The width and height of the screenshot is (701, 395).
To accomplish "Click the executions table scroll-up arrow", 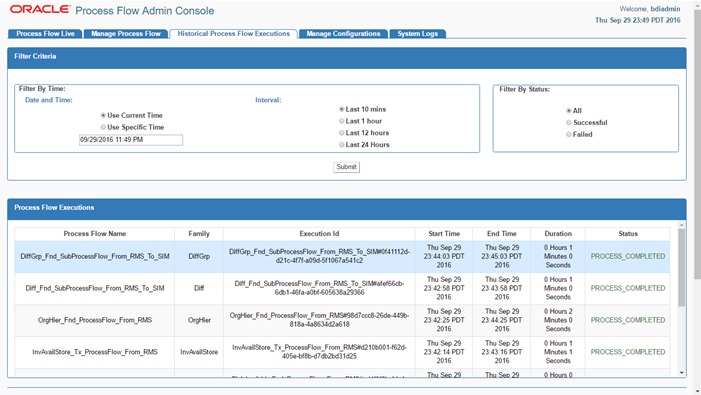I will point(681,225).
